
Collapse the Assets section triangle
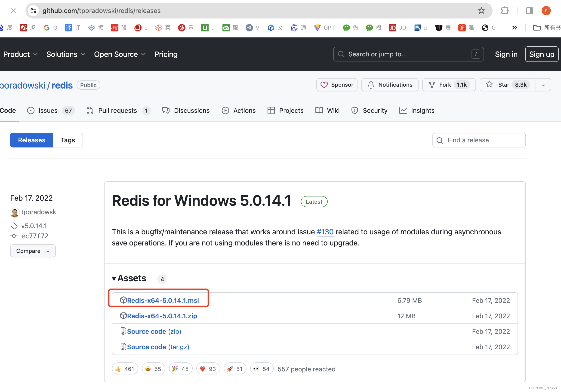point(114,279)
